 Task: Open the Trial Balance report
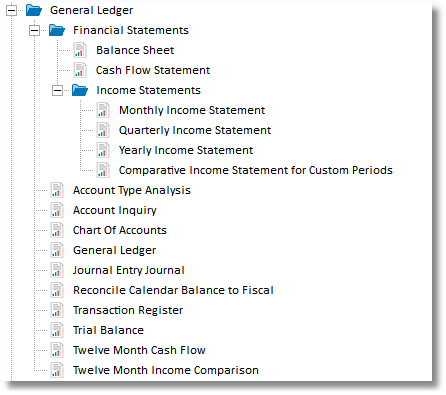coord(108,330)
